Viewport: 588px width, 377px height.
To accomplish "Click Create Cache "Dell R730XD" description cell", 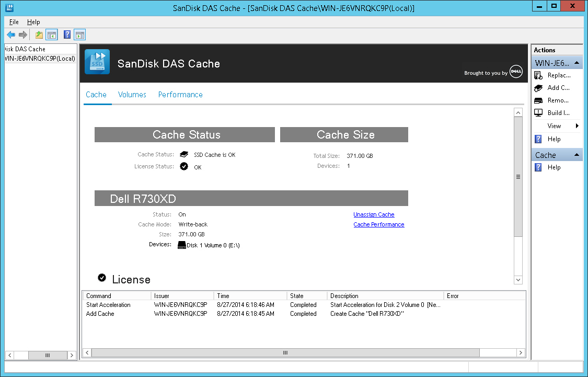I will [x=367, y=314].
